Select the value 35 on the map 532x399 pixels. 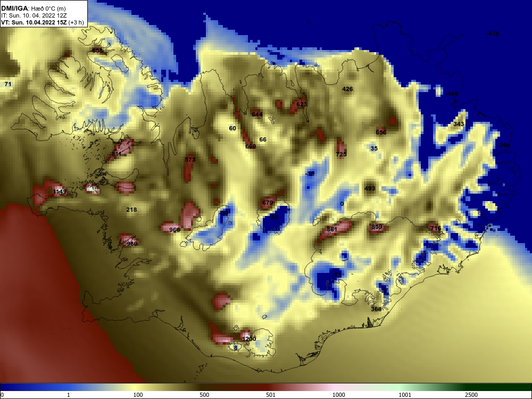[374, 148]
